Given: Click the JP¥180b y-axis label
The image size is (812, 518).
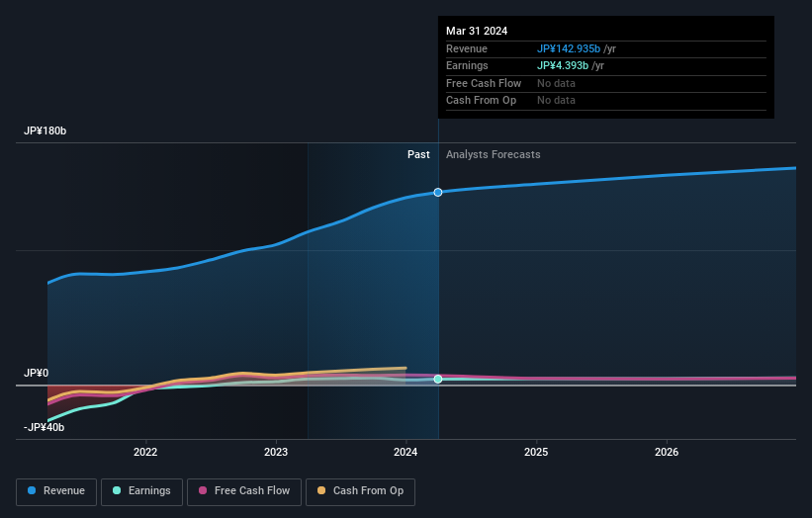Looking at the screenshot, I should (x=45, y=130).
